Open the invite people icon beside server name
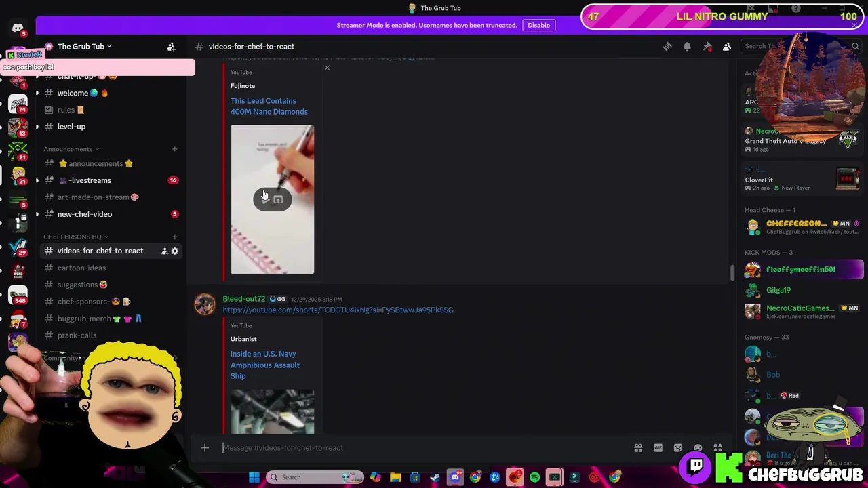868x488 pixels. (171, 46)
